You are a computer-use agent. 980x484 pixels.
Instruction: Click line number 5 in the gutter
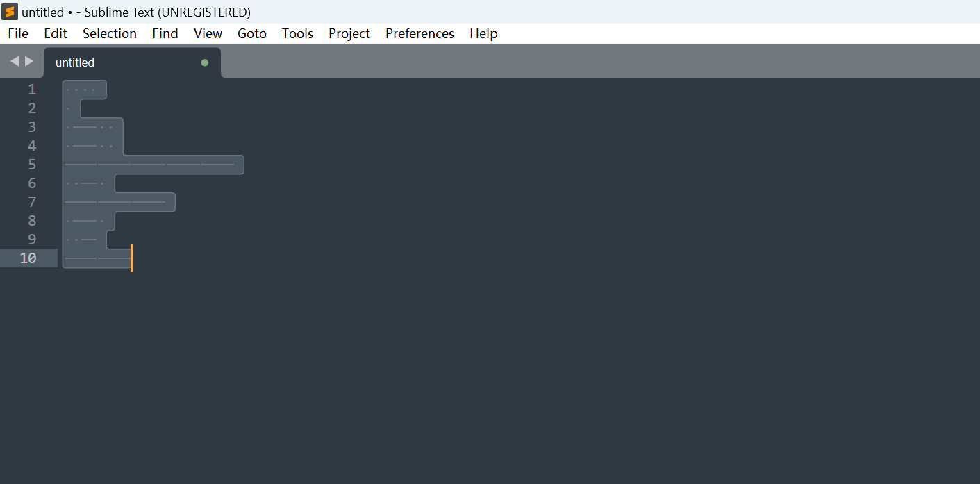tap(32, 165)
